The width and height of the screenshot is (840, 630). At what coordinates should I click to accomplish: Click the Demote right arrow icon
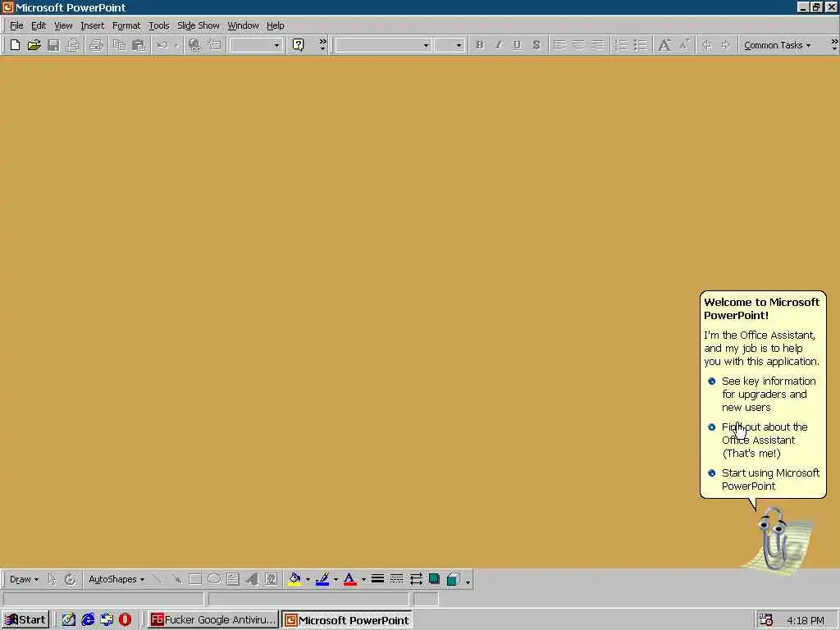click(726, 45)
